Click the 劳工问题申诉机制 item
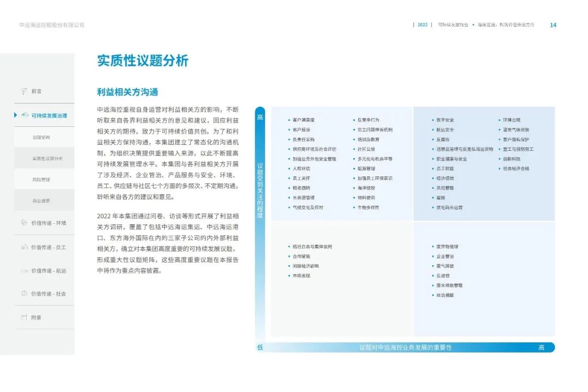Viewport: 588px width, 392px height. point(375,130)
